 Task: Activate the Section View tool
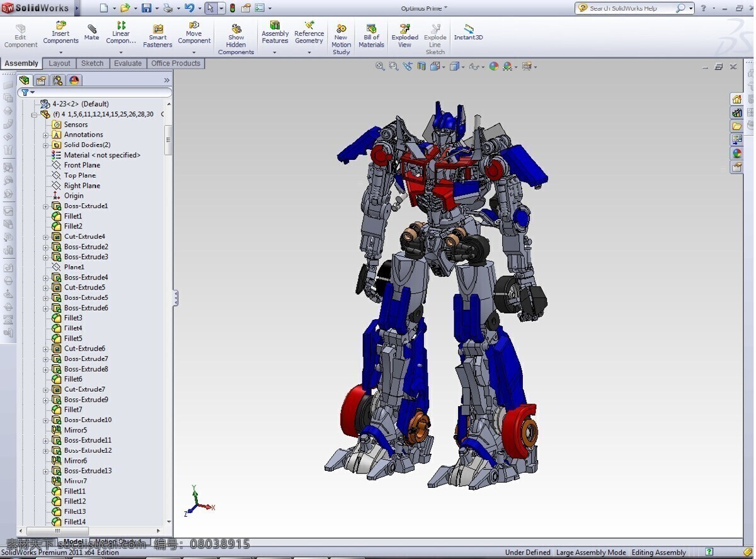tap(421, 66)
